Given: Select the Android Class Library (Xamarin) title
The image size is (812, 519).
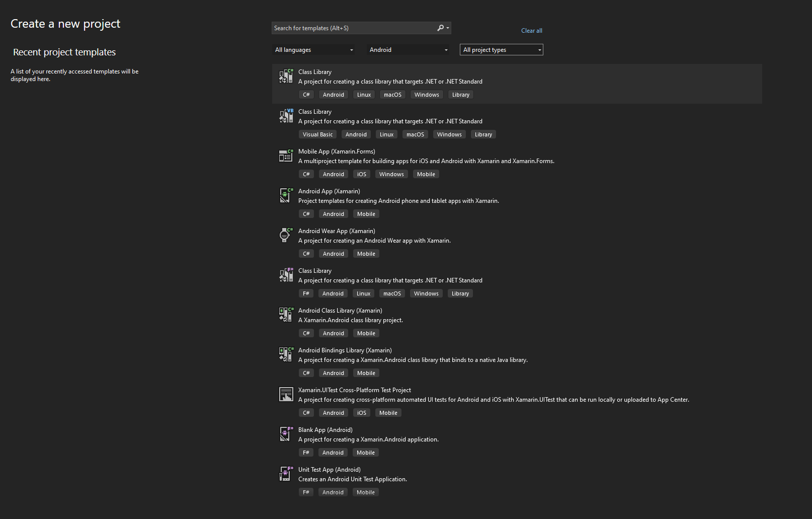Looking at the screenshot, I should [340, 311].
